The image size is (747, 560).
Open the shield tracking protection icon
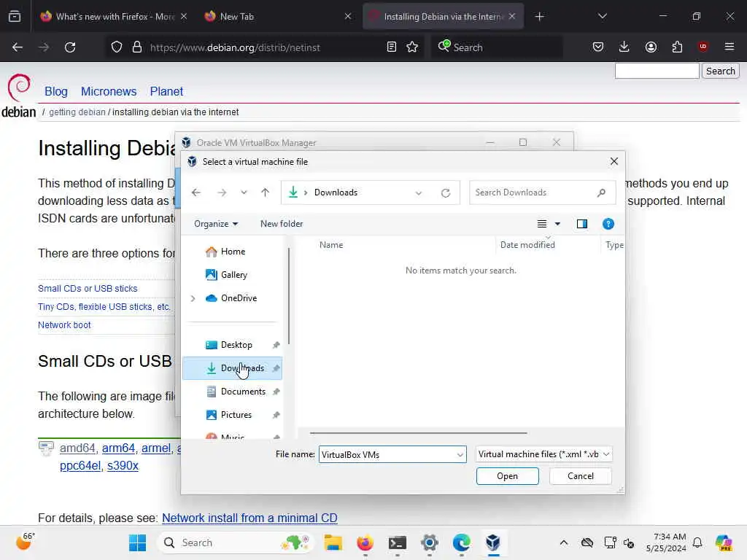point(117,47)
